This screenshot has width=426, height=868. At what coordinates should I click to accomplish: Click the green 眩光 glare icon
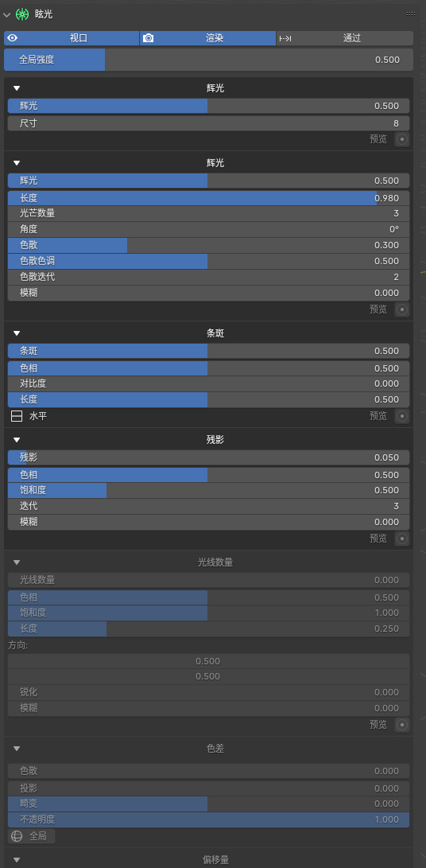click(x=22, y=14)
